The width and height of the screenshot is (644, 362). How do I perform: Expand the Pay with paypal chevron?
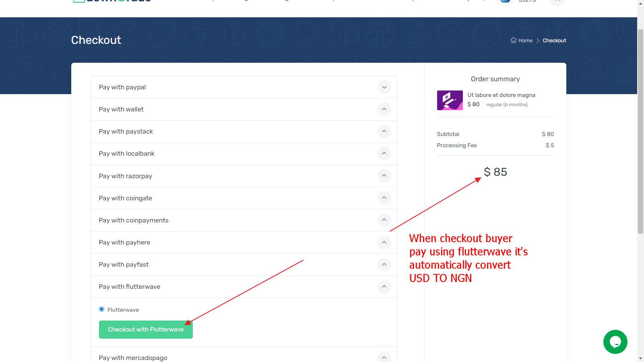[x=384, y=87]
